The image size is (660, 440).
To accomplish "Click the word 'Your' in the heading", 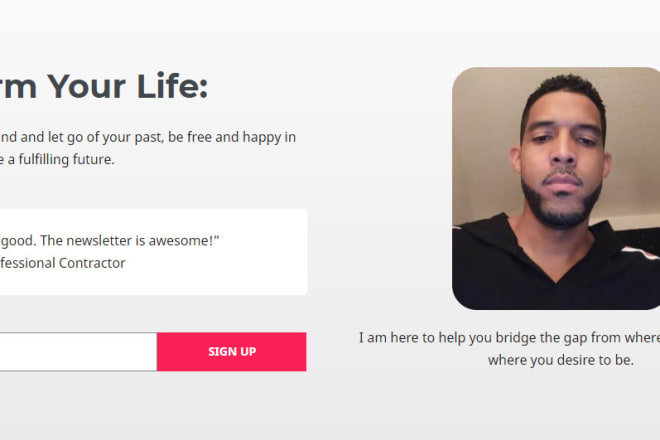I will [86, 86].
